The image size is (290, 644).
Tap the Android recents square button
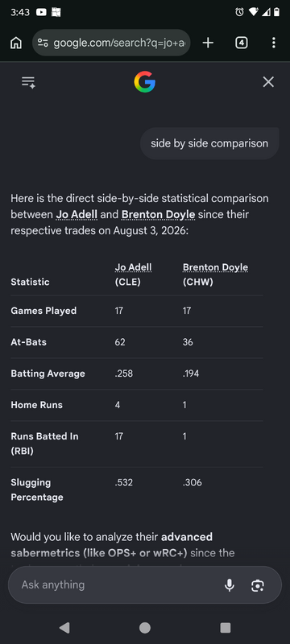[225, 627]
